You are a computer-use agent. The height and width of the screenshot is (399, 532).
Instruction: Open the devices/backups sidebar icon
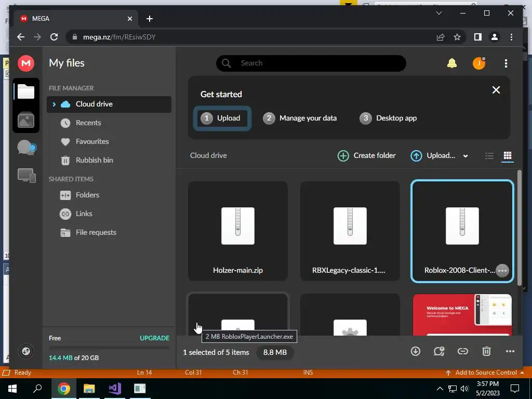(x=26, y=176)
